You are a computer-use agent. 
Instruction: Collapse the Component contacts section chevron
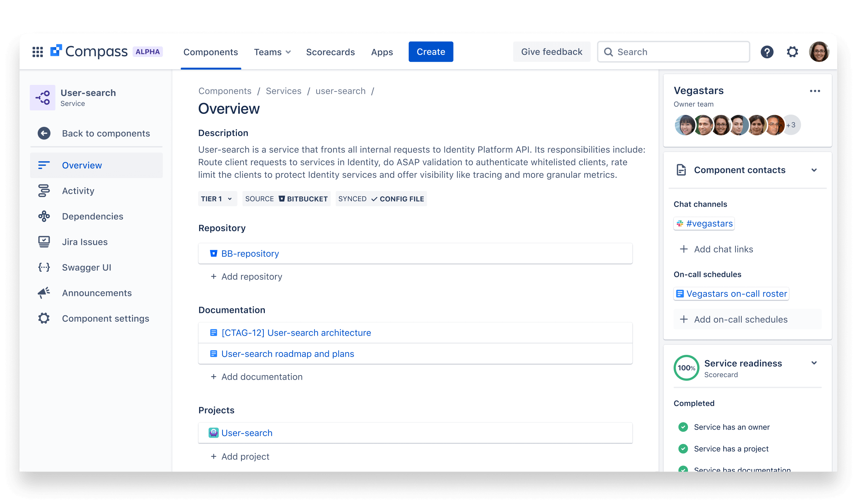814,170
